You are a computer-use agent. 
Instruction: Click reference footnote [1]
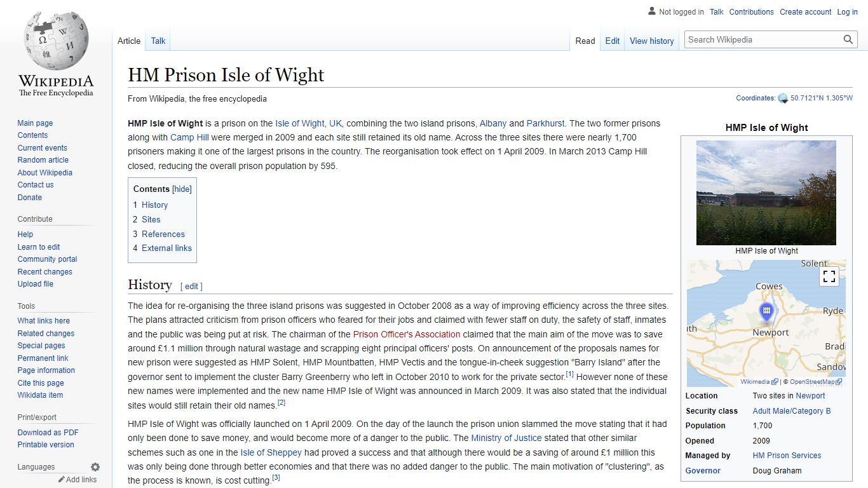point(570,375)
